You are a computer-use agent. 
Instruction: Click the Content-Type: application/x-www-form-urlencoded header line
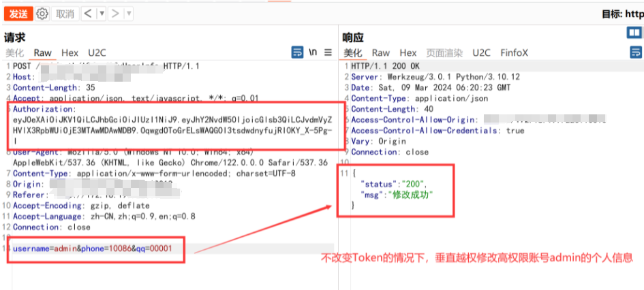point(154,174)
